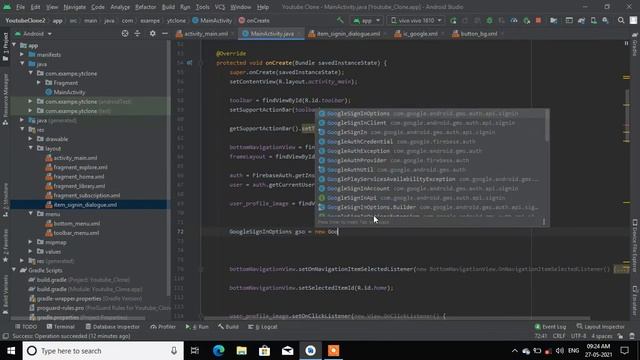This screenshot has width=640, height=360.
Task: Choose GoogleSignInClient from autocomplete list
Action: pyautogui.click(x=431, y=123)
